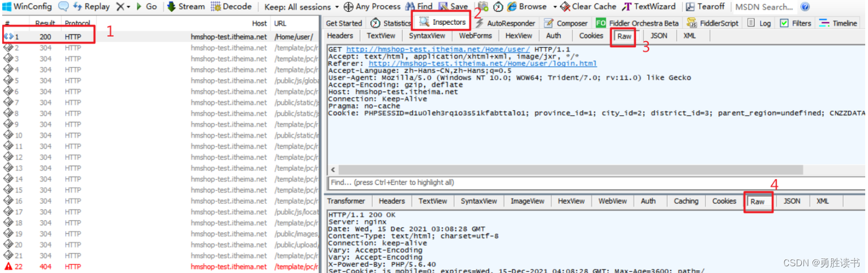This screenshot has width=868, height=273.
Task: Select request Raw inspector tab
Action: tap(624, 36)
